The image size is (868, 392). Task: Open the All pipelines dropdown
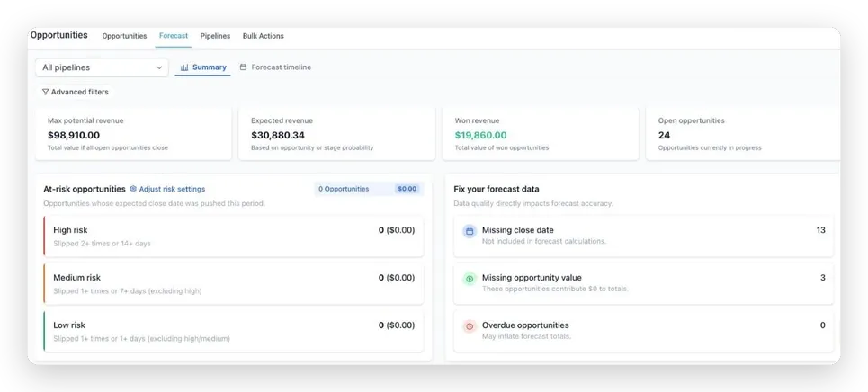[x=102, y=67]
